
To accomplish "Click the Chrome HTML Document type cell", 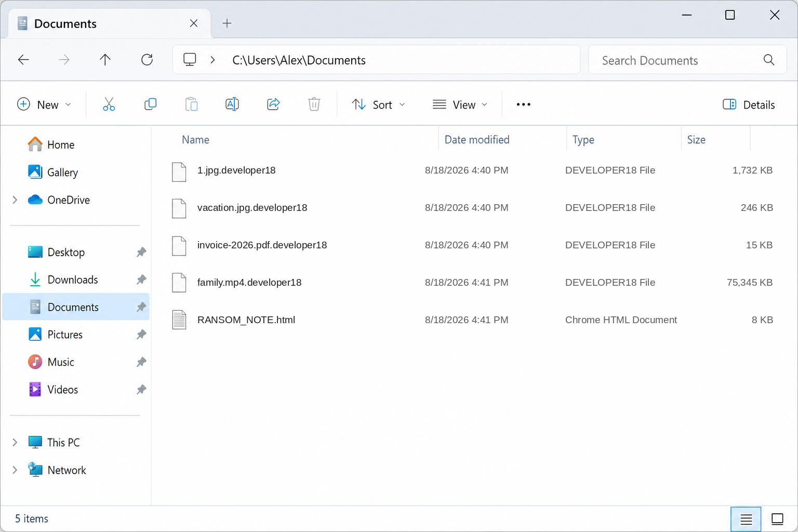I will pyautogui.click(x=621, y=320).
